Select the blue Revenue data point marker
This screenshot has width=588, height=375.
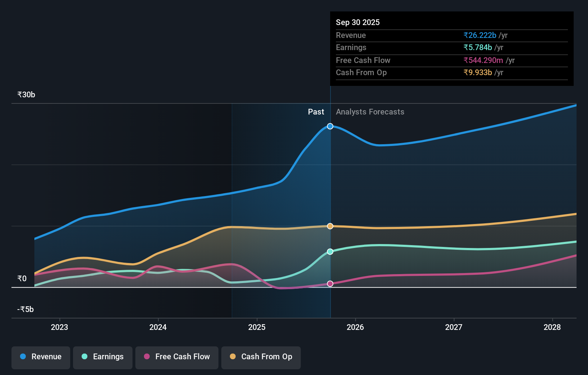click(x=330, y=126)
